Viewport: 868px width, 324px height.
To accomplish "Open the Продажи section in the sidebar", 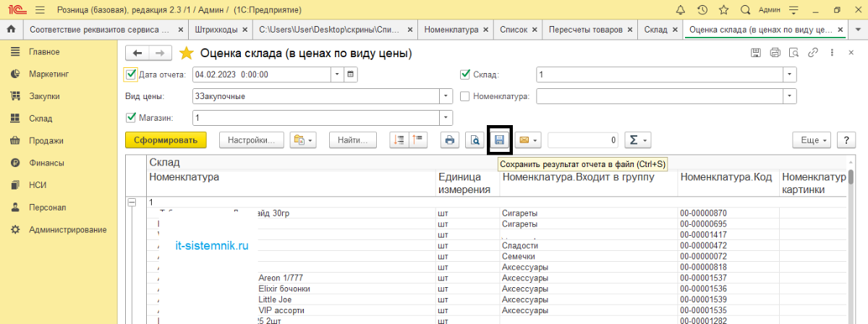I will click(46, 141).
